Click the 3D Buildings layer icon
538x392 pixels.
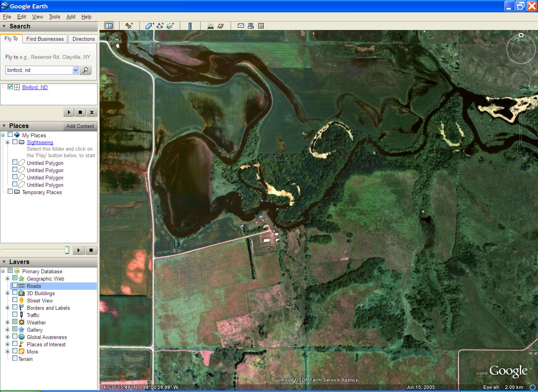pos(22,293)
